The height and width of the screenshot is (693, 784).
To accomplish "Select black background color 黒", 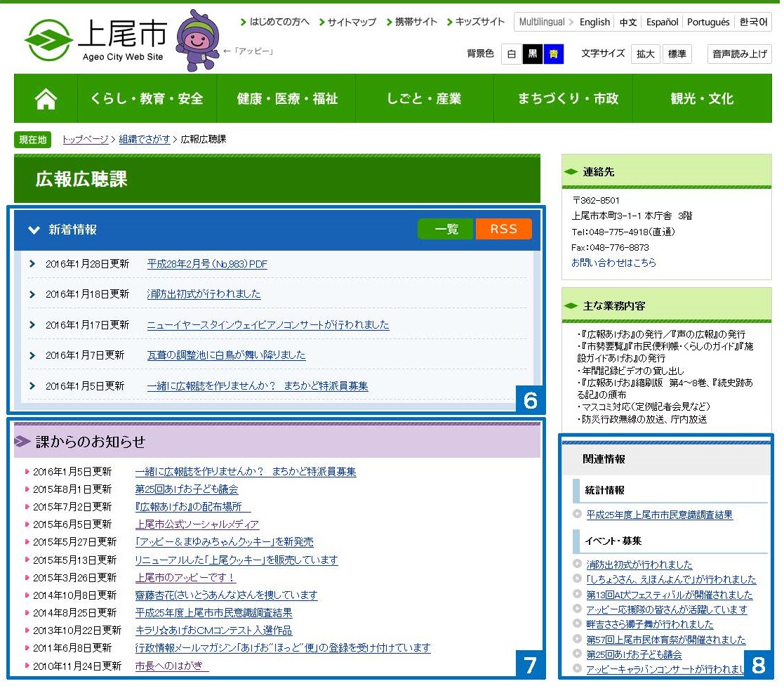I will pyautogui.click(x=533, y=54).
